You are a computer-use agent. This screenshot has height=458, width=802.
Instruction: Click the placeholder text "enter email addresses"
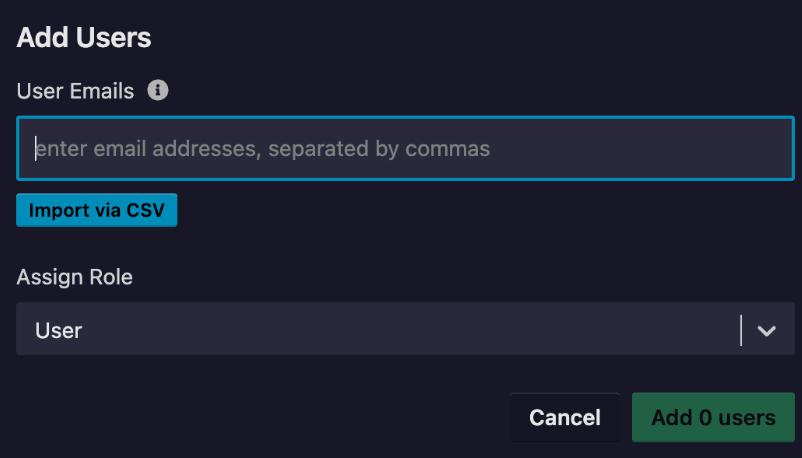pyautogui.click(x=134, y=149)
